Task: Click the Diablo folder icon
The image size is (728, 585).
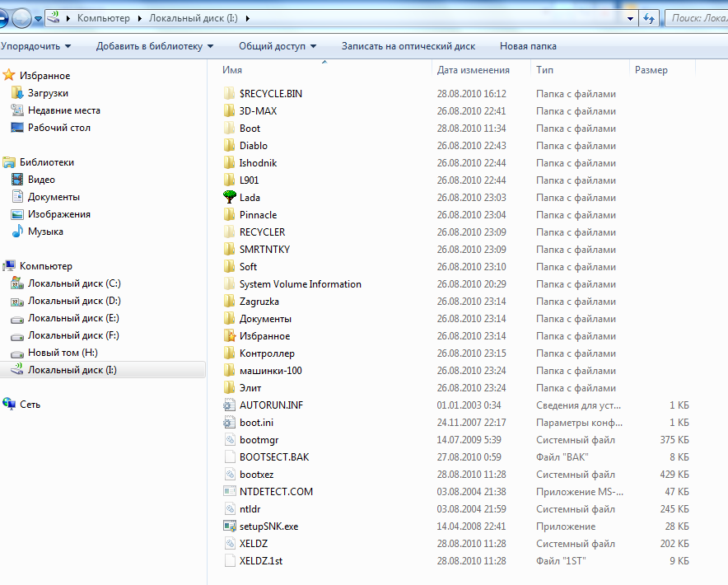Action: [230, 146]
